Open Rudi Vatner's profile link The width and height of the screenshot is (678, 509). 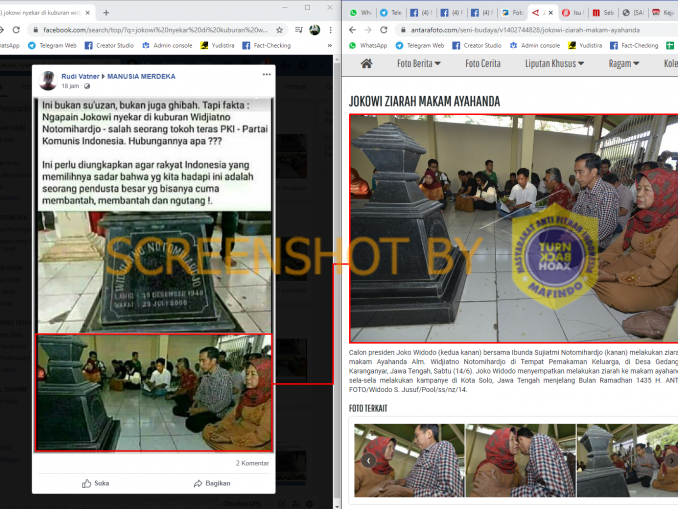point(80,77)
